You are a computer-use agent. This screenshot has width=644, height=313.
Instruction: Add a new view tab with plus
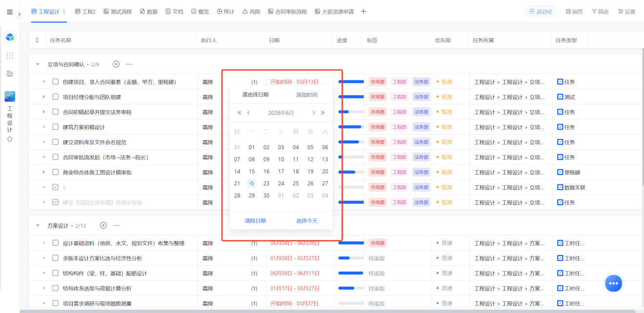(363, 12)
